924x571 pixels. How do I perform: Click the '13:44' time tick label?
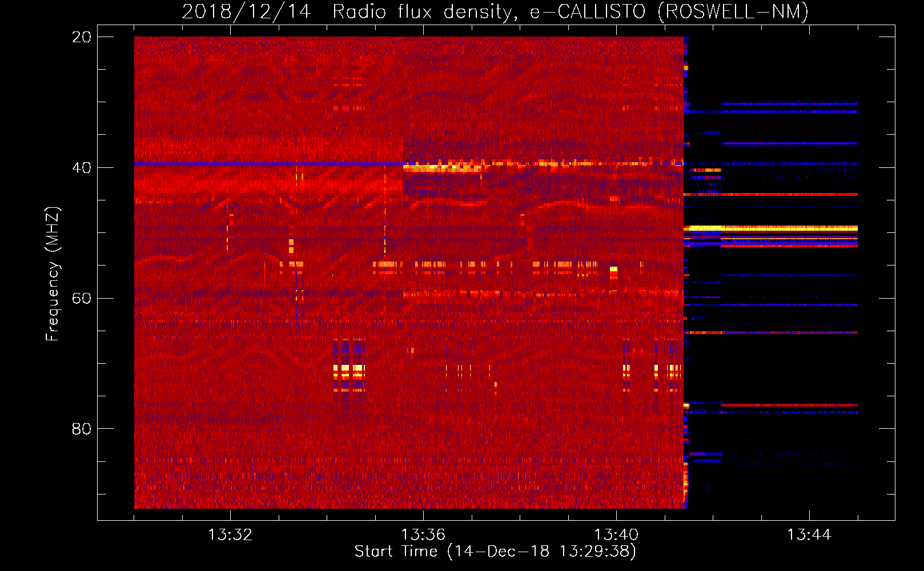click(x=809, y=534)
